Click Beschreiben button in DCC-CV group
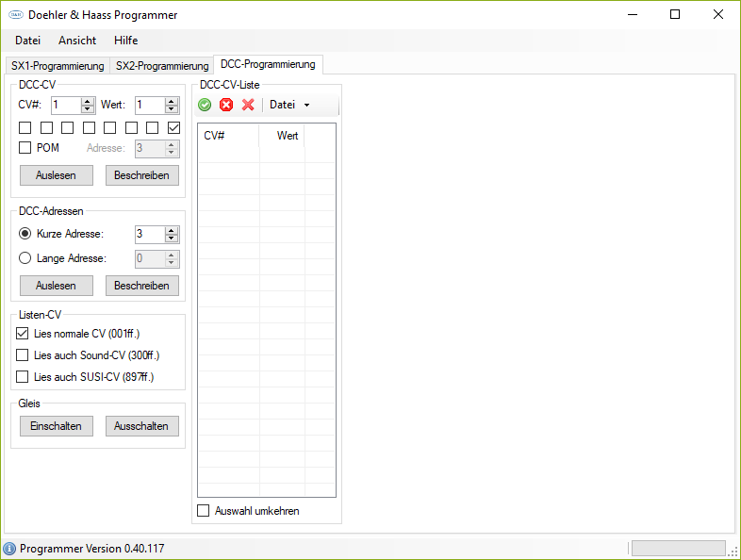The image size is (741, 560). coord(141,175)
